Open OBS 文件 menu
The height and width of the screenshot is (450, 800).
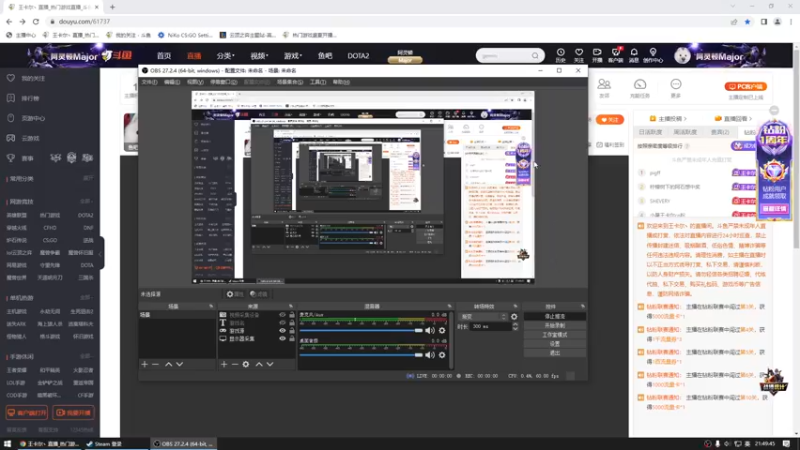pyautogui.click(x=149, y=82)
